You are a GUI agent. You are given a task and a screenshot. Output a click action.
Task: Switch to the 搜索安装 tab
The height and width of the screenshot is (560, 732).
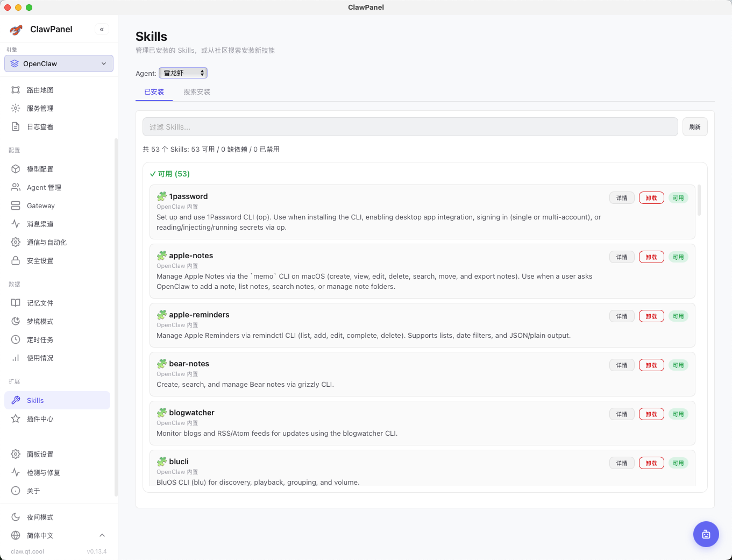(197, 92)
